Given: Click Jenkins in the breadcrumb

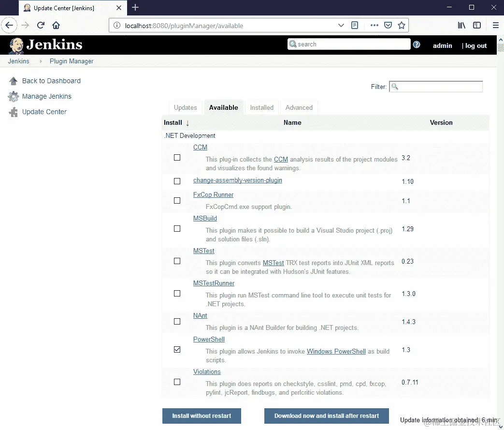Looking at the screenshot, I should pyautogui.click(x=19, y=61).
